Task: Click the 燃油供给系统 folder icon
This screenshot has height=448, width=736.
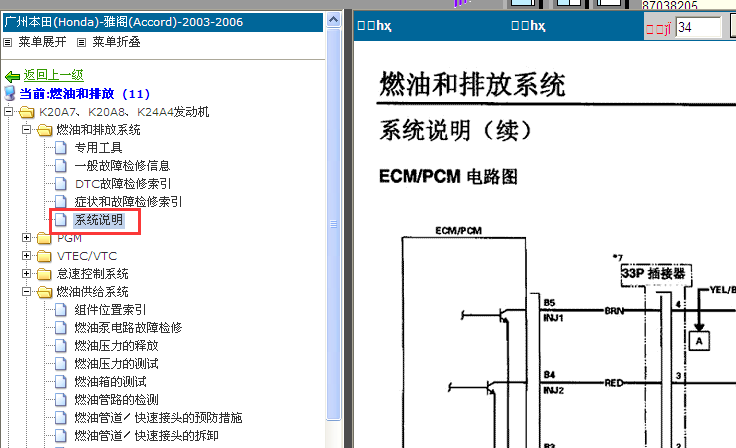Action: tap(44, 292)
